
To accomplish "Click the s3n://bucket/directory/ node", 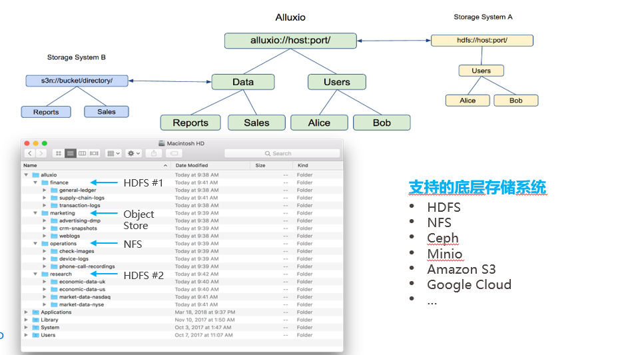I will click(x=77, y=81).
